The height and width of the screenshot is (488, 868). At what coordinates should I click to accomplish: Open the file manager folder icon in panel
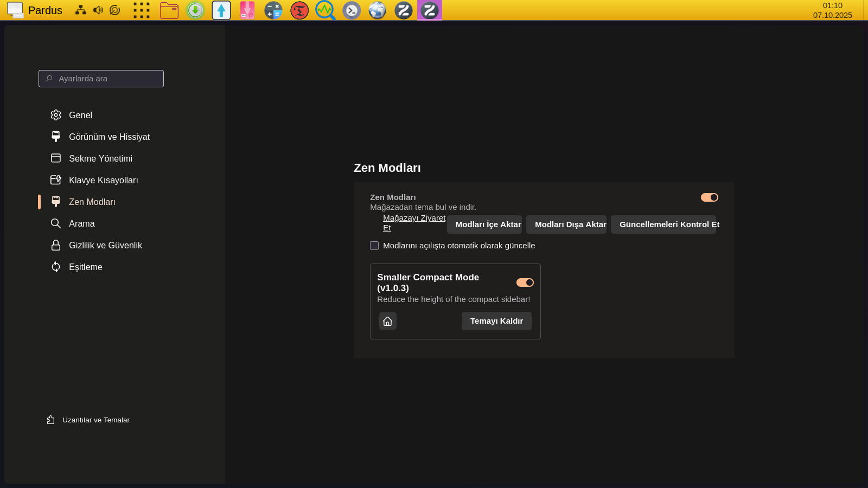[169, 10]
